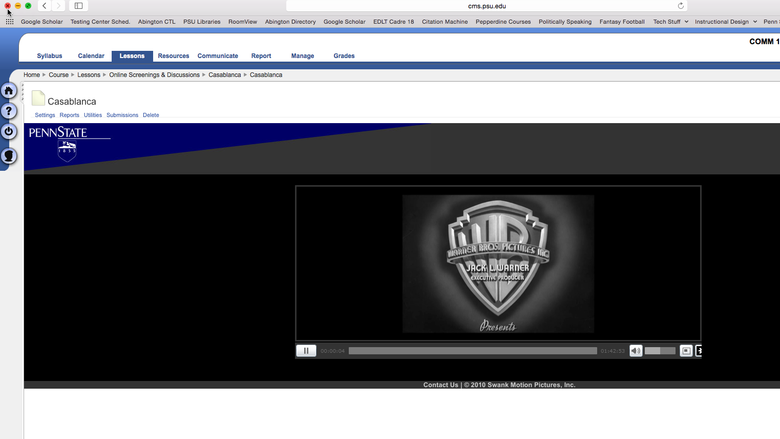780x439 pixels.
Task: Click the power logout icon
Action: (8, 131)
